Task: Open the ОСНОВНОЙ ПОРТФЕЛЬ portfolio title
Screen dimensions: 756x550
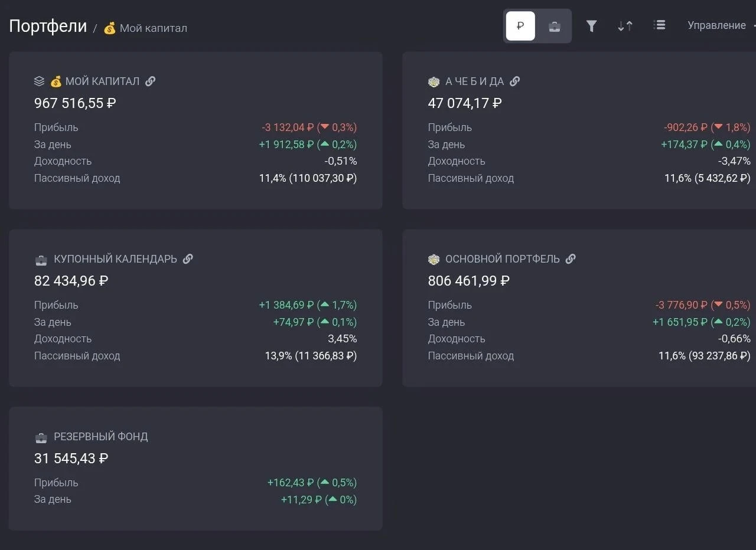Action: [503, 259]
